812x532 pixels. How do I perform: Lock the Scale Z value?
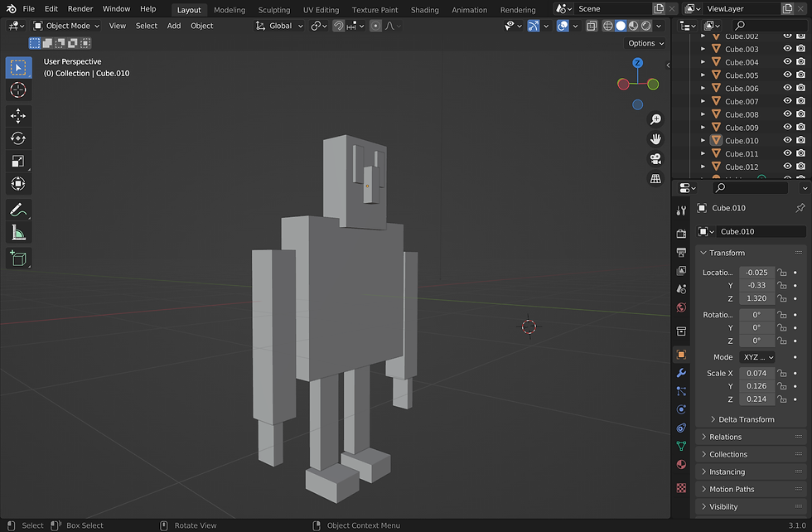[x=782, y=399]
